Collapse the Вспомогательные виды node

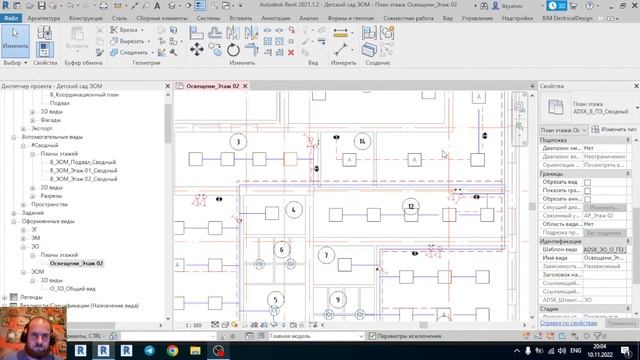[14, 137]
